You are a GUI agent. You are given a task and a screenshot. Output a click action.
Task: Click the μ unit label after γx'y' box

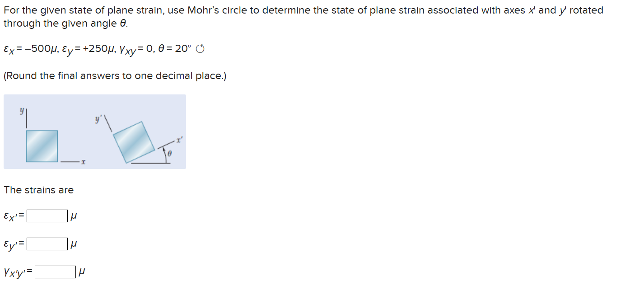pyautogui.click(x=82, y=272)
